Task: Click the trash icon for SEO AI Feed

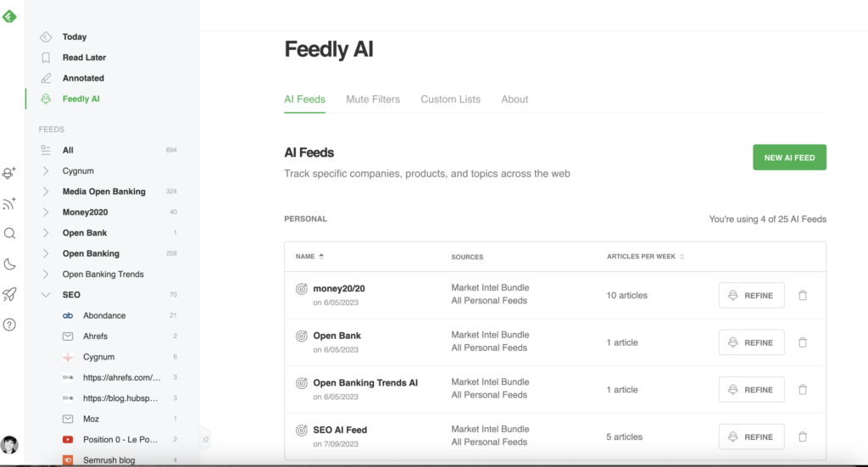Action: (x=803, y=437)
